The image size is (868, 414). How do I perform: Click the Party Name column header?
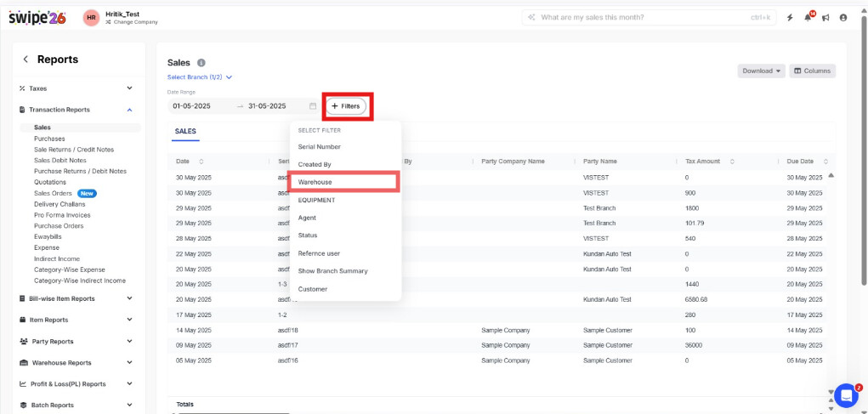coord(600,162)
